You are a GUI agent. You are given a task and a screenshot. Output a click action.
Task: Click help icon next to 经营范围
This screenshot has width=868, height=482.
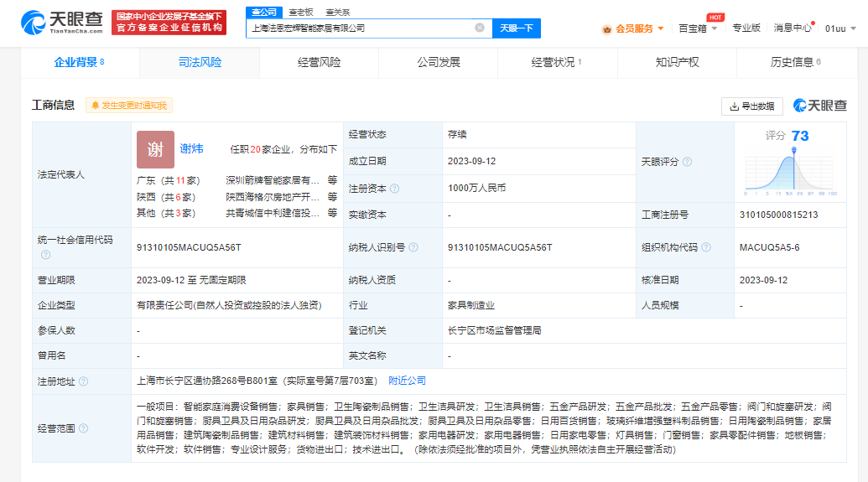point(84,428)
